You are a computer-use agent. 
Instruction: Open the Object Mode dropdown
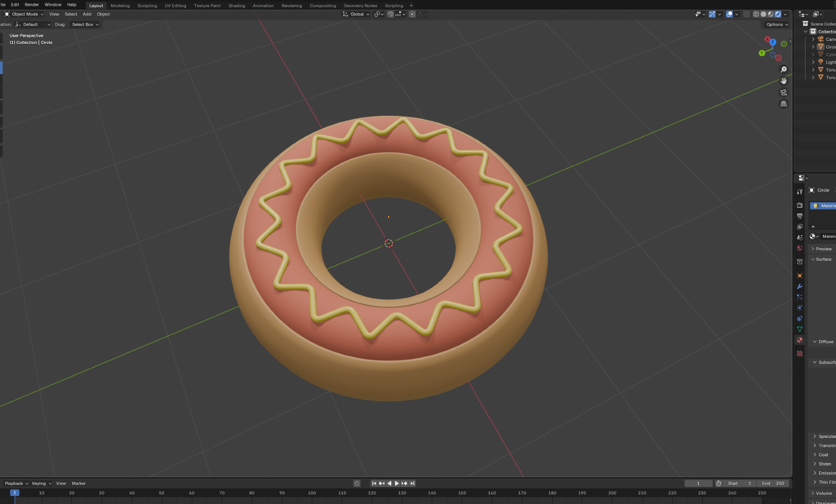[x=24, y=14]
